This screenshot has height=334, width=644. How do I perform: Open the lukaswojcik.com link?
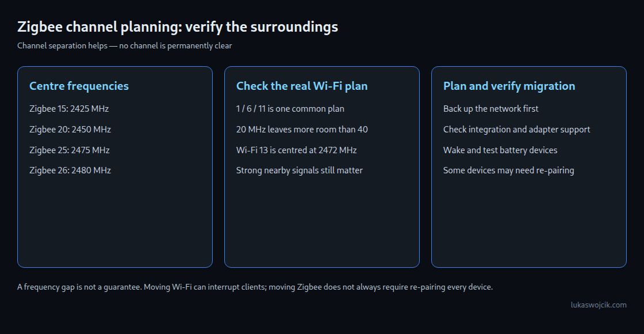coord(599,305)
